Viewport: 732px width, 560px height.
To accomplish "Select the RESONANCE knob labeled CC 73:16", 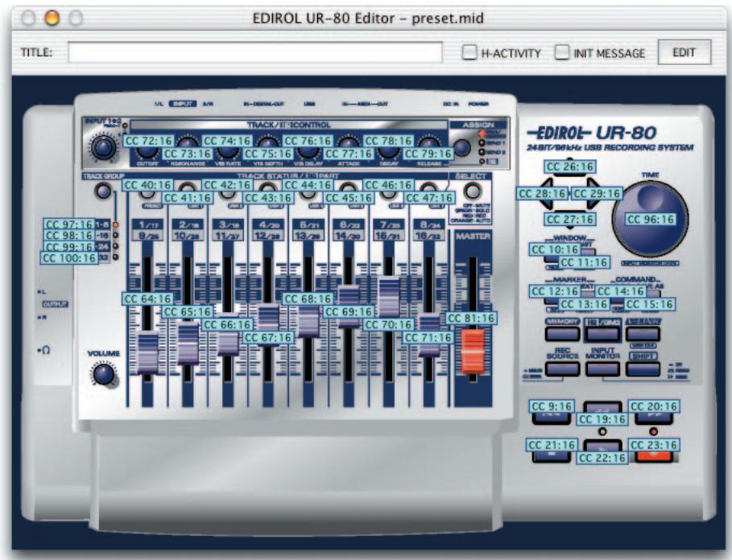I will tap(188, 154).
